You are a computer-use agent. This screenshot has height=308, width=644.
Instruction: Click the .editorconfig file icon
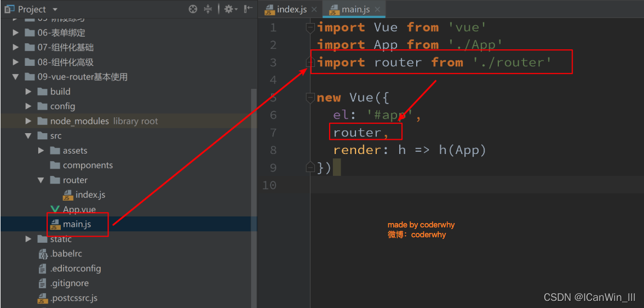pyautogui.click(x=42, y=269)
